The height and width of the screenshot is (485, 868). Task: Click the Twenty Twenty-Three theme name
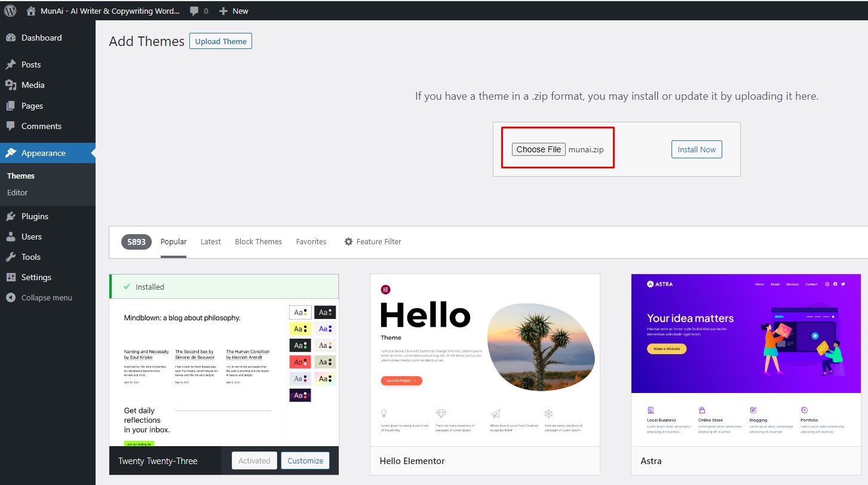pyautogui.click(x=158, y=461)
